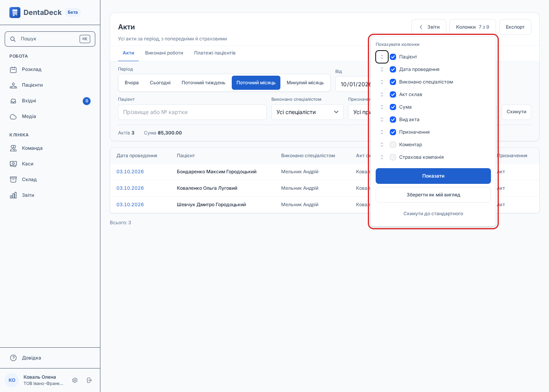
Task: Uncheck the Акт склав column checkbox
Action: 393,94
